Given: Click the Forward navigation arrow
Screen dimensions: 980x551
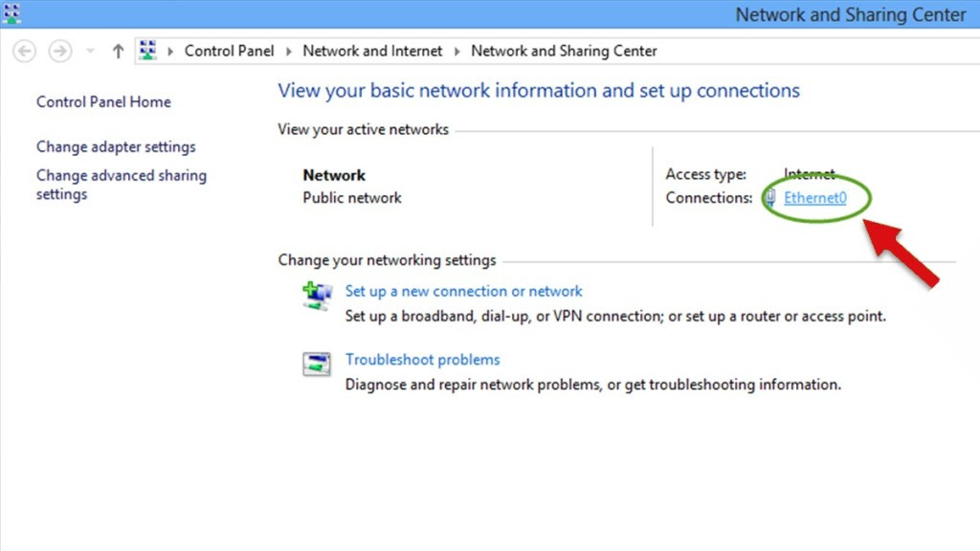Looking at the screenshot, I should click(x=60, y=52).
